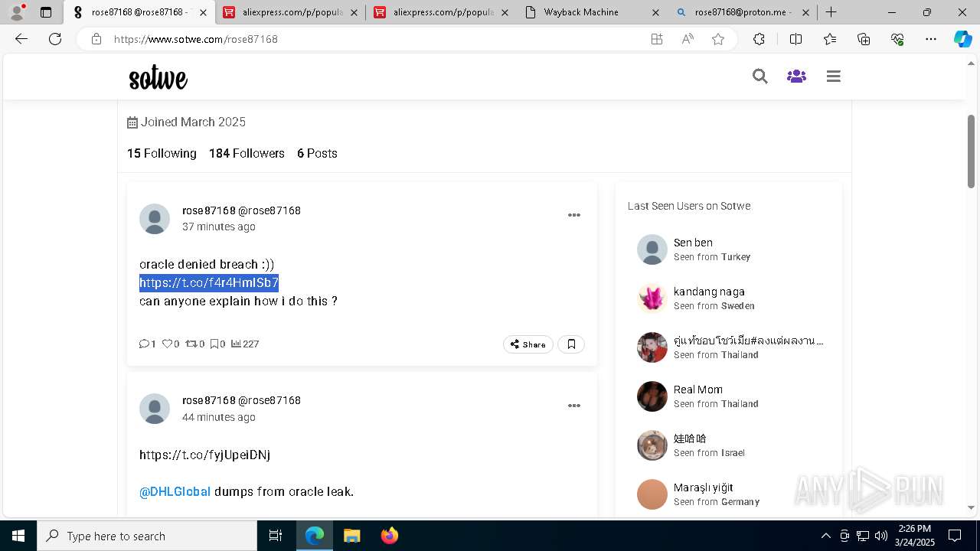Screen dimensions: 980x551
Task: Open Browser essentials icon
Action: coord(897,39)
